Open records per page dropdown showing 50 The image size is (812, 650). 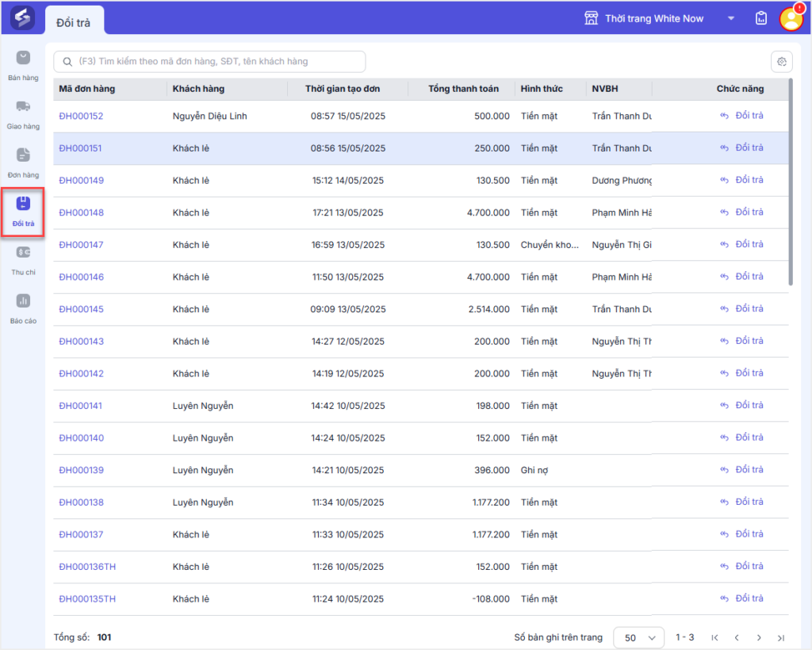pyautogui.click(x=639, y=637)
